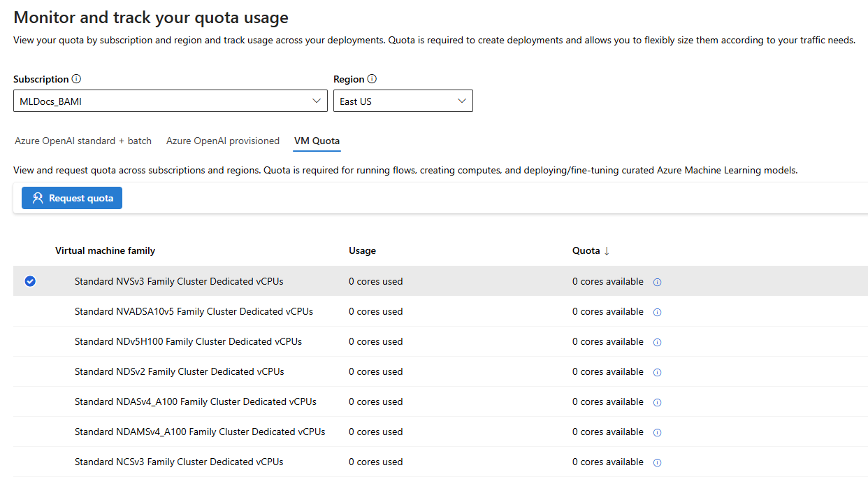The width and height of the screenshot is (868, 477).
Task: Select Standard NVADSA10v5 Family Cluster Dedicated vCPUs
Action: [x=194, y=311]
